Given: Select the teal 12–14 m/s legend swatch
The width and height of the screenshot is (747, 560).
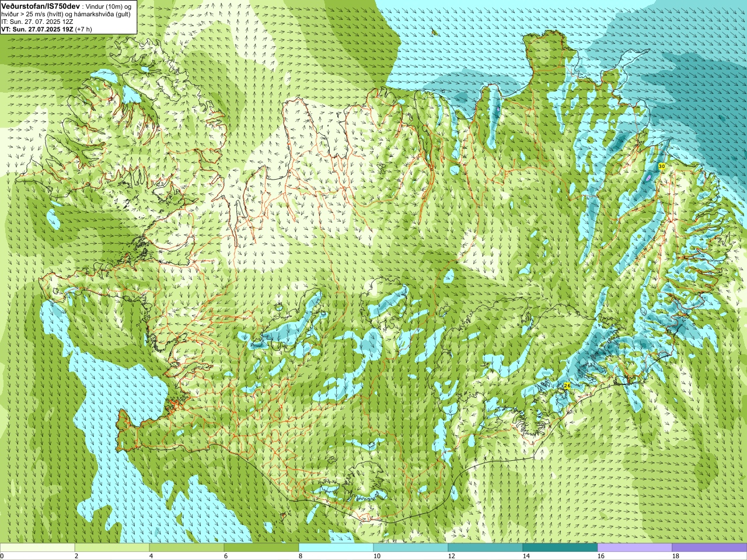Looking at the screenshot, I should click(486, 548).
